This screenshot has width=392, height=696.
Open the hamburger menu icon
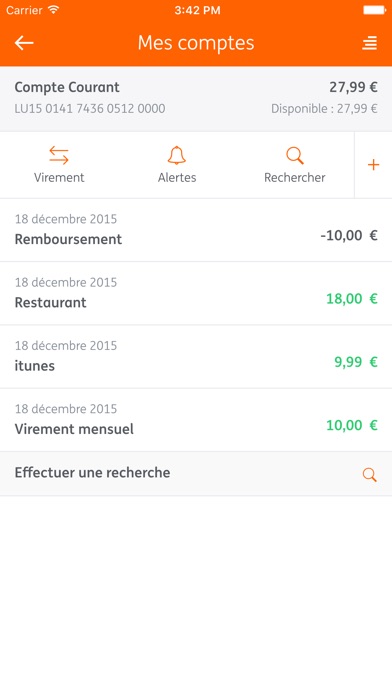coord(369,43)
